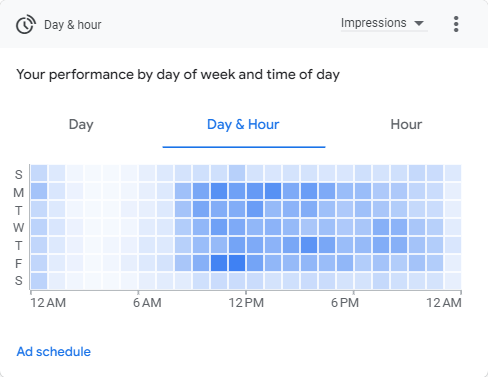Select the Monday 12 AM heatmap cell
Image resolution: width=488 pixels, height=377 pixels.
coord(39,191)
